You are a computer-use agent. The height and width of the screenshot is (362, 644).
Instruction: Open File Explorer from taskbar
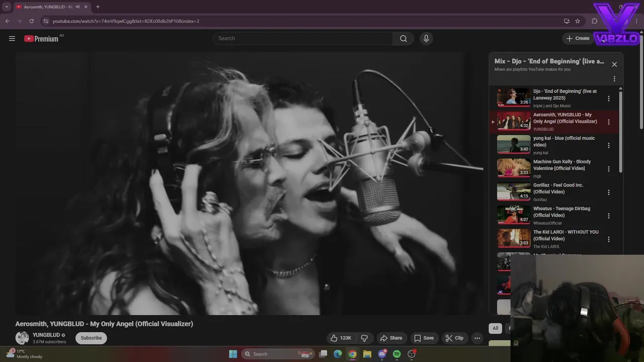(367, 354)
